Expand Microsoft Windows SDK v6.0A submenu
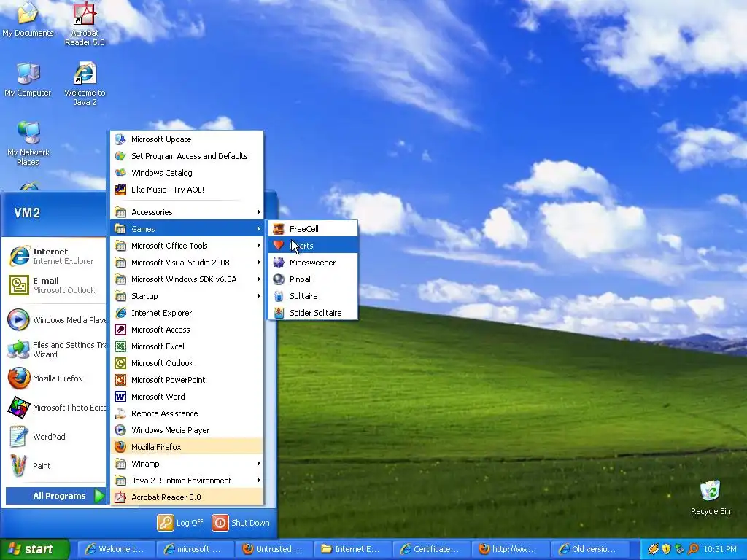747x560 pixels. tap(187, 279)
